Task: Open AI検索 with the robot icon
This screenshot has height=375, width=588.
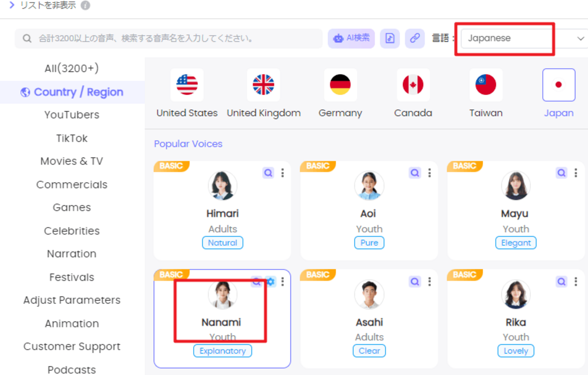Action: point(351,38)
